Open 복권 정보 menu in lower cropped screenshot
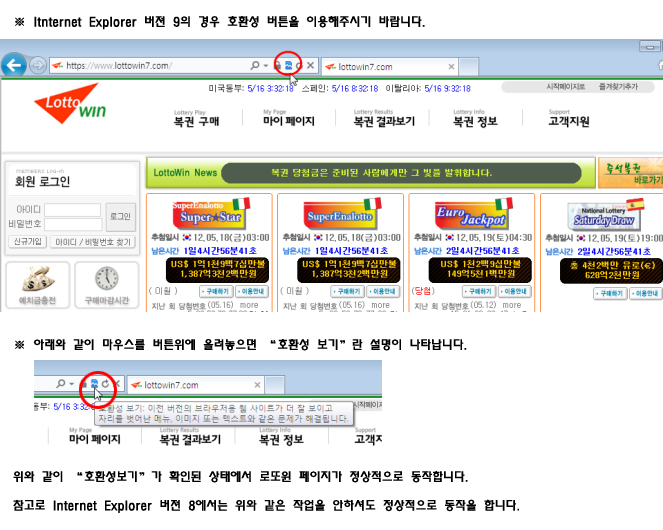Image resolution: width=663 pixels, height=530 pixels. point(281,439)
